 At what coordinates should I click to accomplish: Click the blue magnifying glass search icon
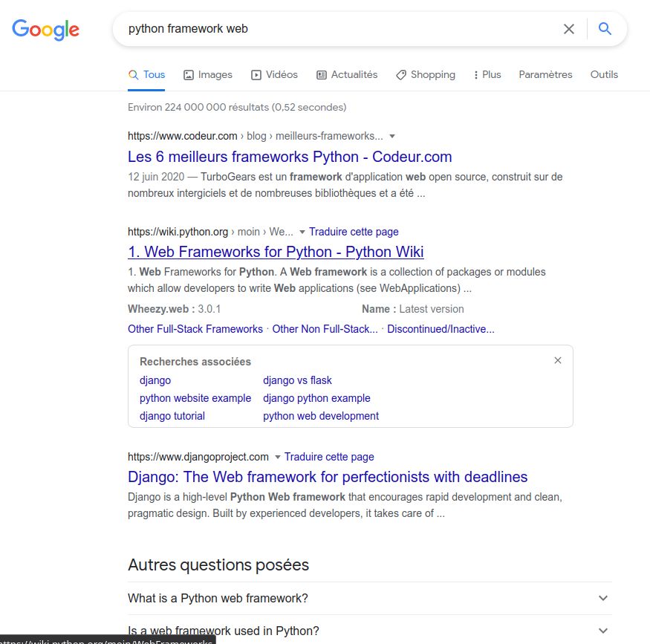coord(605,29)
